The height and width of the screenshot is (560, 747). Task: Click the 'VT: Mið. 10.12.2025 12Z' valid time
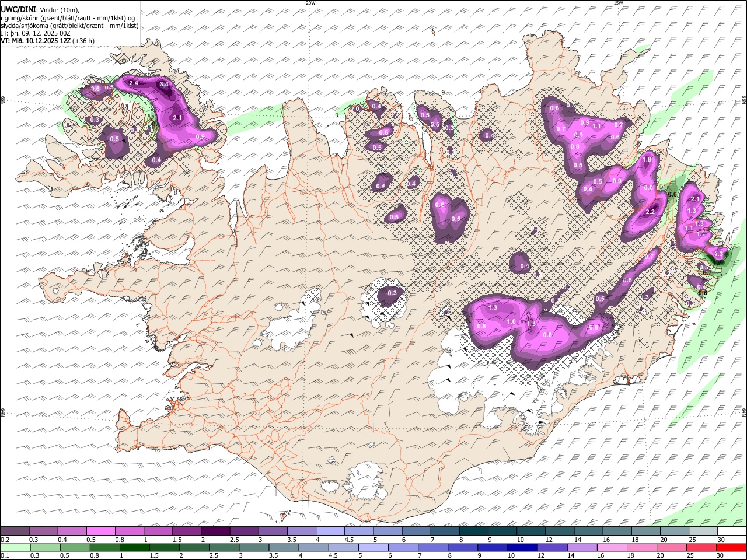(x=36, y=41)
